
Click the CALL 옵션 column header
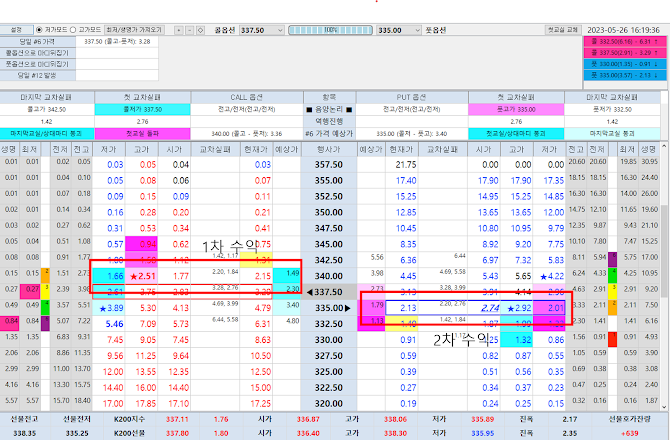[x=247, y=97]
